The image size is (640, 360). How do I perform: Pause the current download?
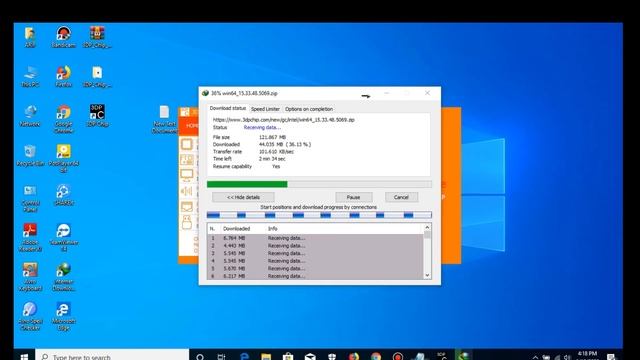[353, 197]
